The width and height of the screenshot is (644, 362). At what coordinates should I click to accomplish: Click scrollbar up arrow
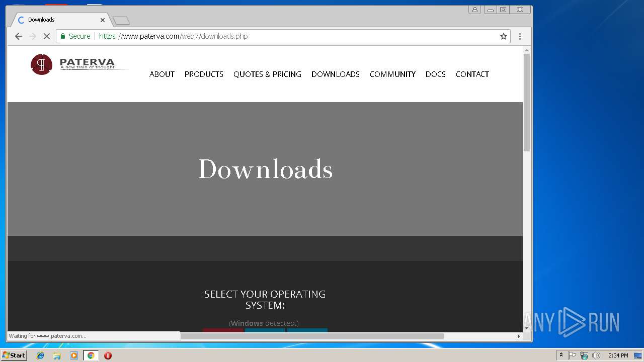527,50
